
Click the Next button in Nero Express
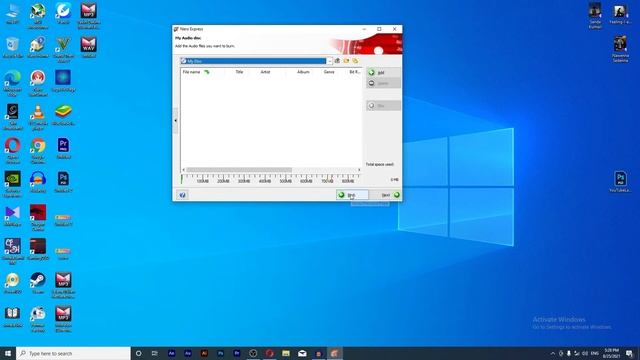[386, 195]
